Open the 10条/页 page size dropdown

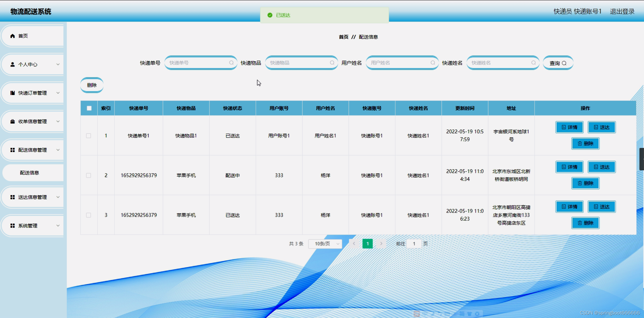pos(325,244)
